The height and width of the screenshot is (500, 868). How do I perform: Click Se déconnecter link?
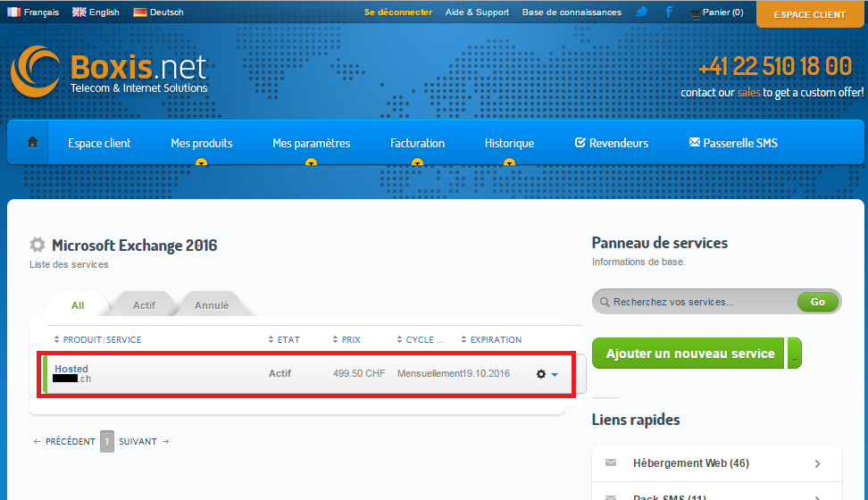[398, 12]
